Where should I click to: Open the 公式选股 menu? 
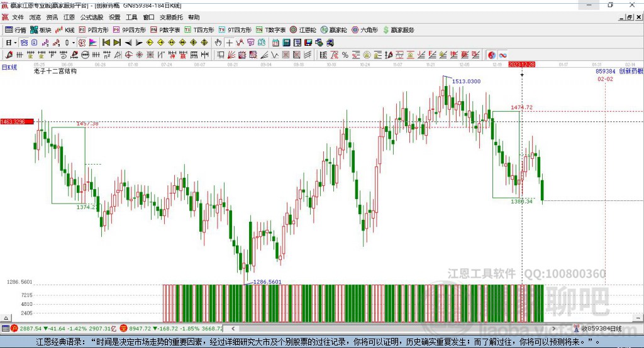point(91,18)
